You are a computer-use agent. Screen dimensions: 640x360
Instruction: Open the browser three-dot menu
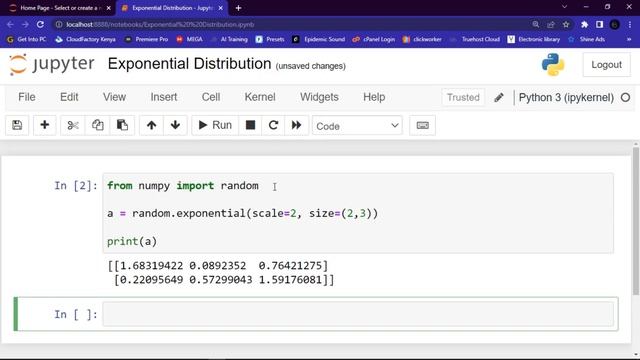630,24
